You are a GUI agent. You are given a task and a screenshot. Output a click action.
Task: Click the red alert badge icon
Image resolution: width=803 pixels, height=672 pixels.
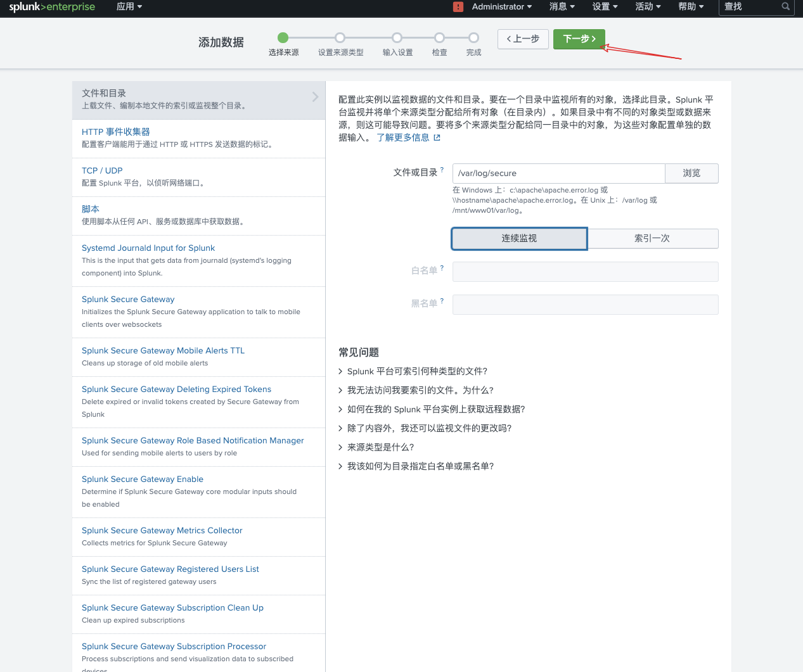pos(458,7)
